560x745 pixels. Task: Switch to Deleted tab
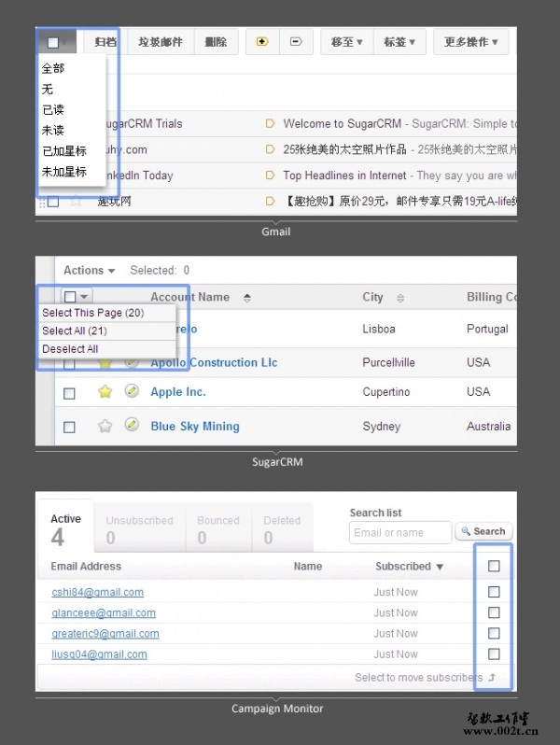tap(282, 528)
